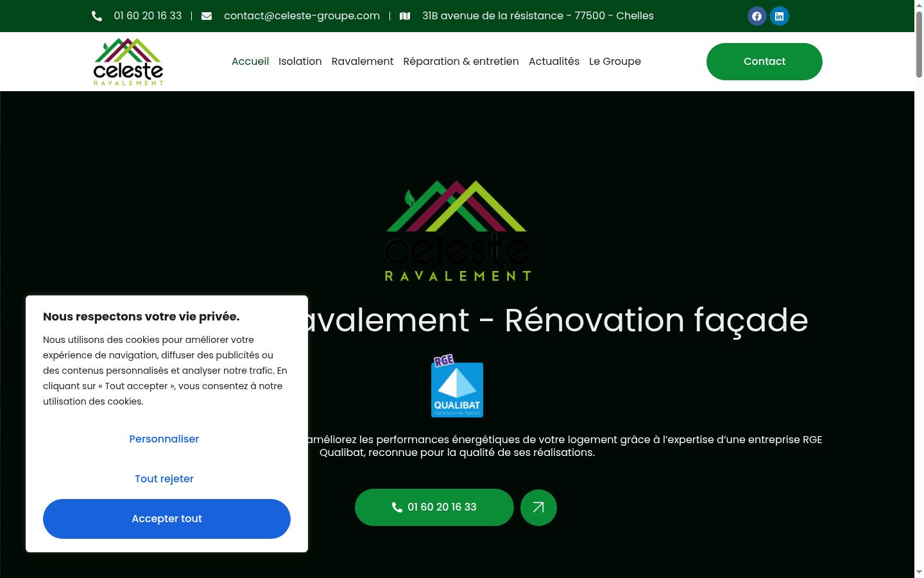Open the Ravalement menu
Viewport: 924px width, 578px height.
(x=363, y=62)
